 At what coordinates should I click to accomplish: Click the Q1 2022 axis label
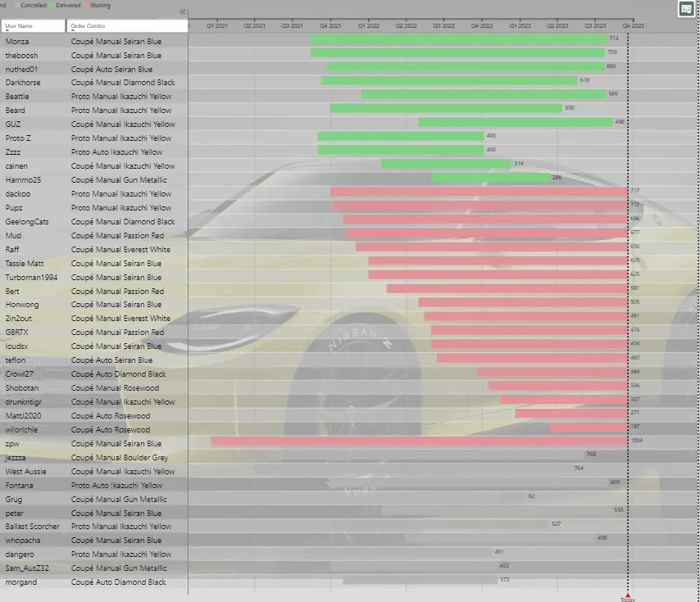[368, 26]
